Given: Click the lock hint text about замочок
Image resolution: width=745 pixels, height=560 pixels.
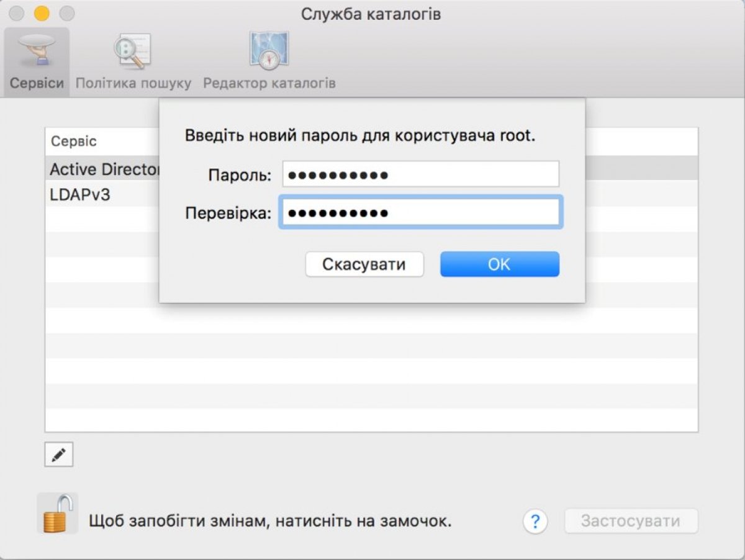Looking at the screenshot, I should click(x=270, y=520).
